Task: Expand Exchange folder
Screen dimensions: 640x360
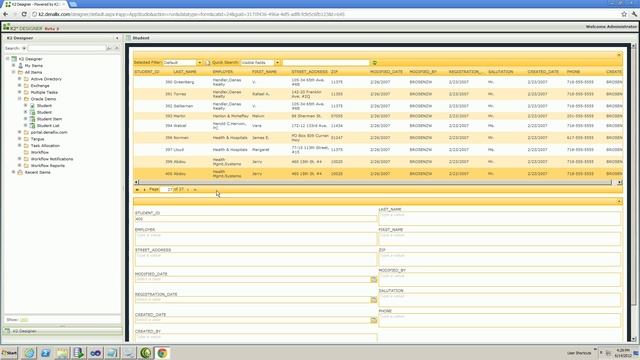Action: 19,85
